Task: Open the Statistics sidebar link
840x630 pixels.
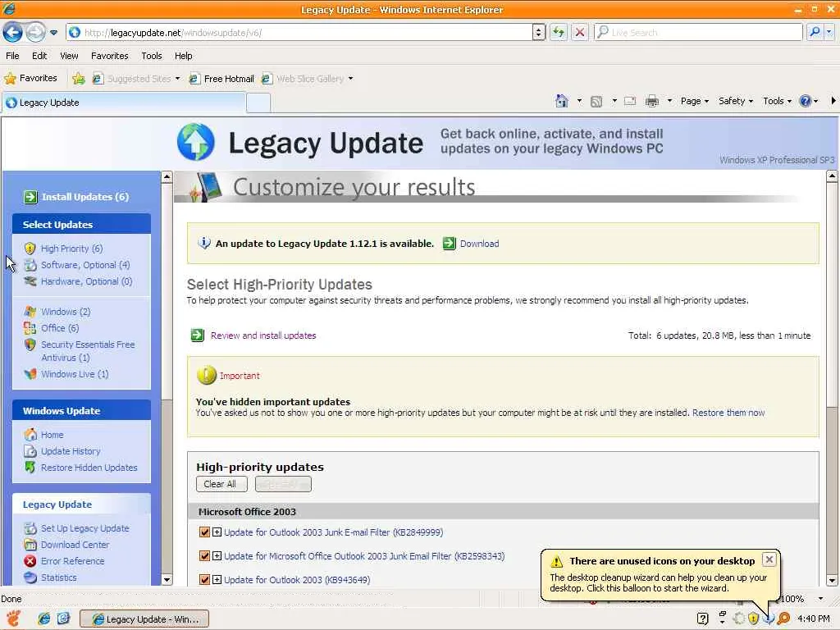Action: (x=59, y=577)
